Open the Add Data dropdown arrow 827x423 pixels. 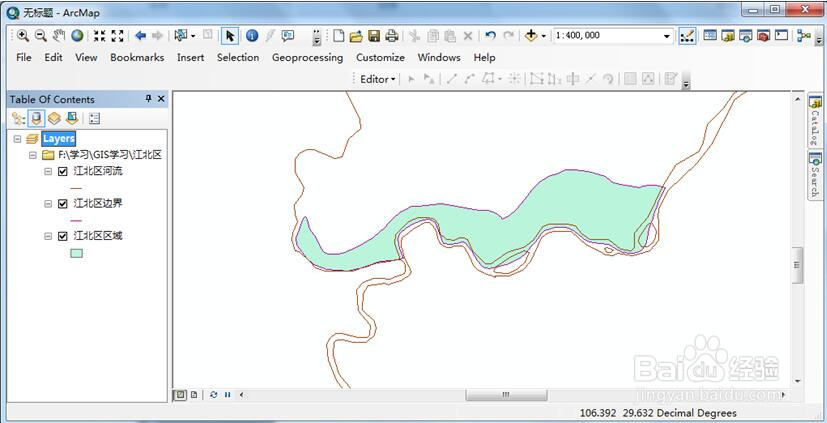[544, 36]
